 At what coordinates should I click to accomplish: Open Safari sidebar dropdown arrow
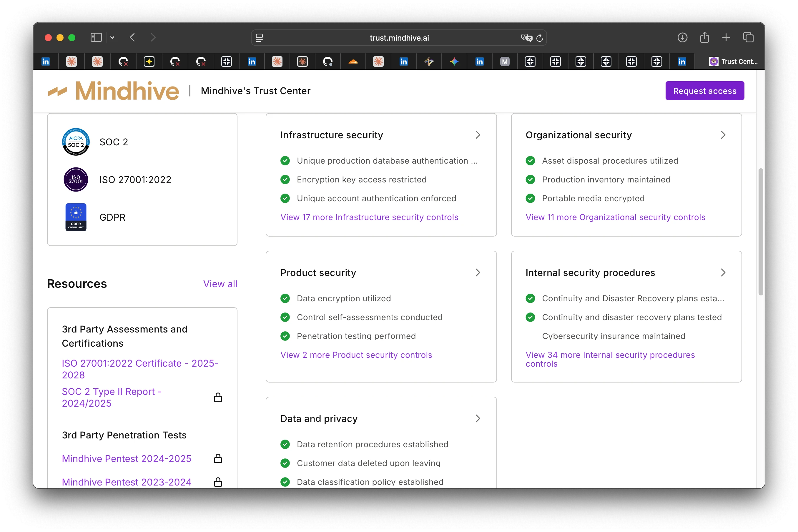tap(112, 37)
